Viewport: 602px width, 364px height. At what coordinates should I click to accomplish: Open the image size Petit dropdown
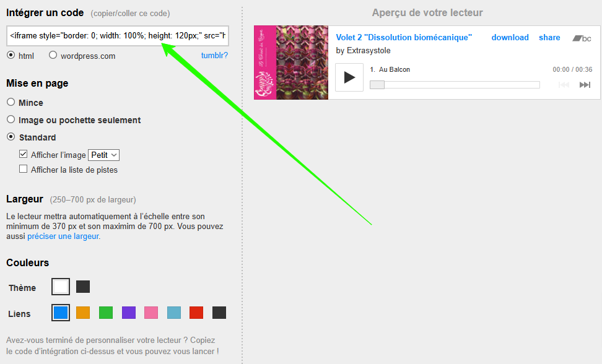pyautogui.click(x=104, y=155)
